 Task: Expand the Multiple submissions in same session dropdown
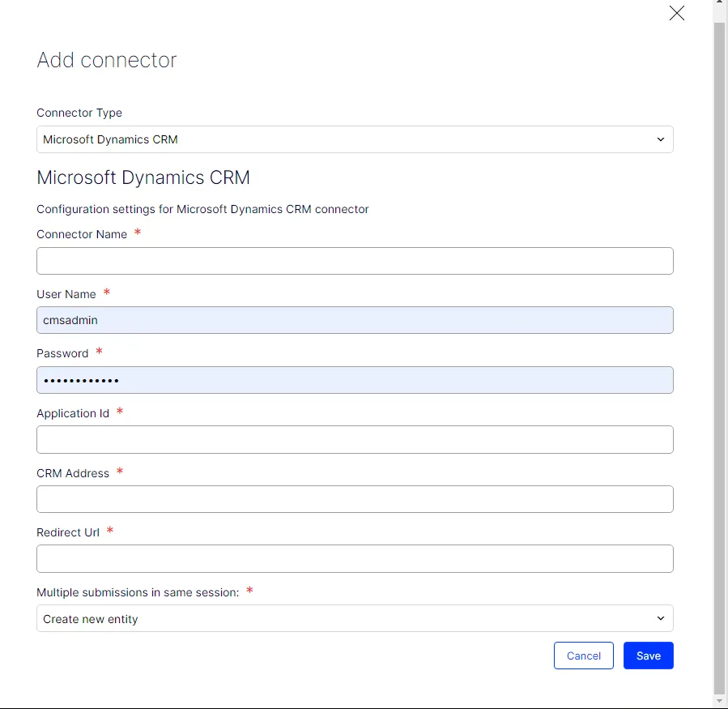pos(355,618)
